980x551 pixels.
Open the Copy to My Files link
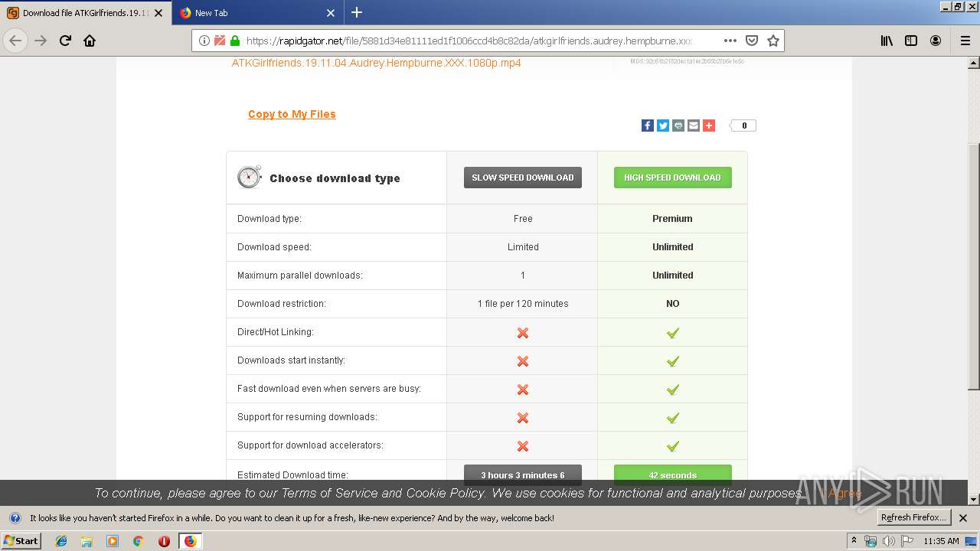pyautogui.click(x=292, y=114)
